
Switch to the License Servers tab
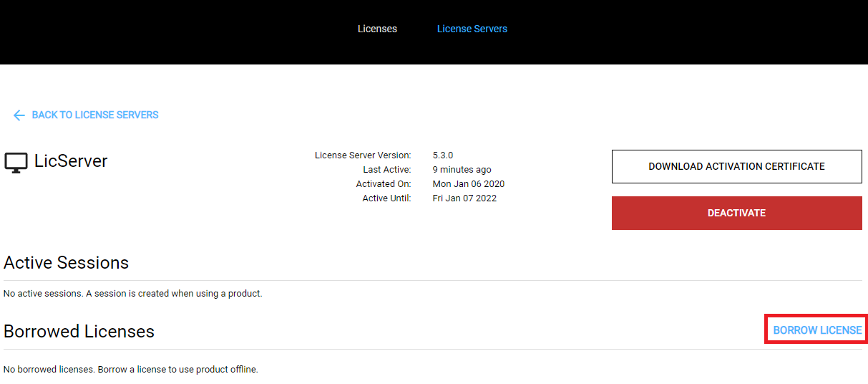472,29
